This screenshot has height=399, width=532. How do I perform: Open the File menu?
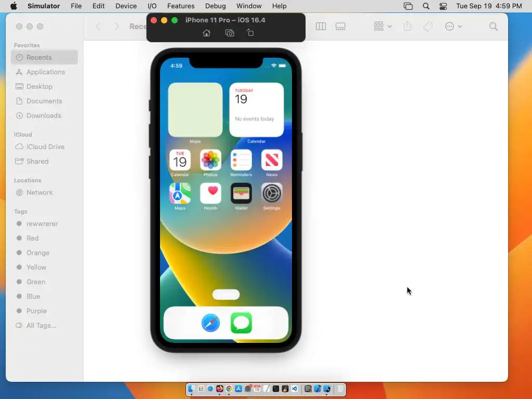[x=76, y=6]
